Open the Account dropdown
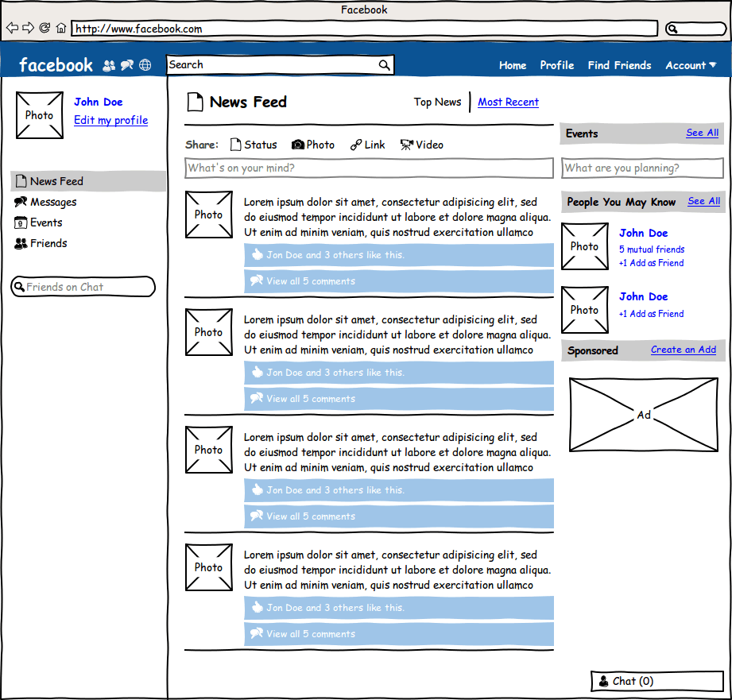This screenshot has width=732, height=700. click(691, 65)
